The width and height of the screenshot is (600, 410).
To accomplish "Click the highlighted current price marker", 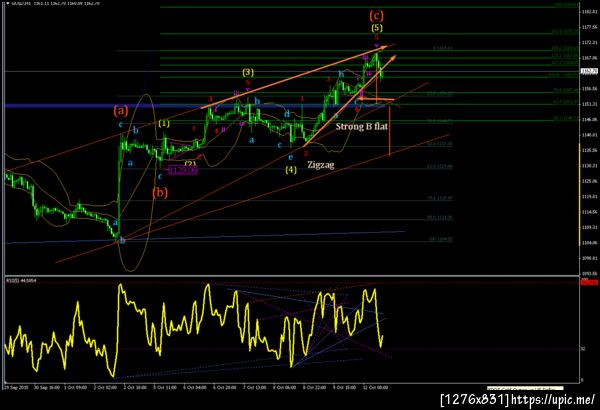I will click(589, 71).
